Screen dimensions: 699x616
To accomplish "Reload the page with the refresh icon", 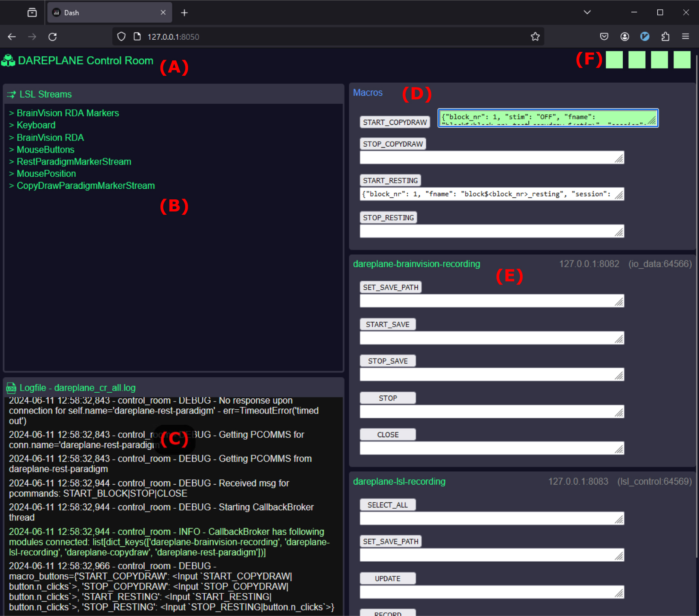I will [53, 36].
